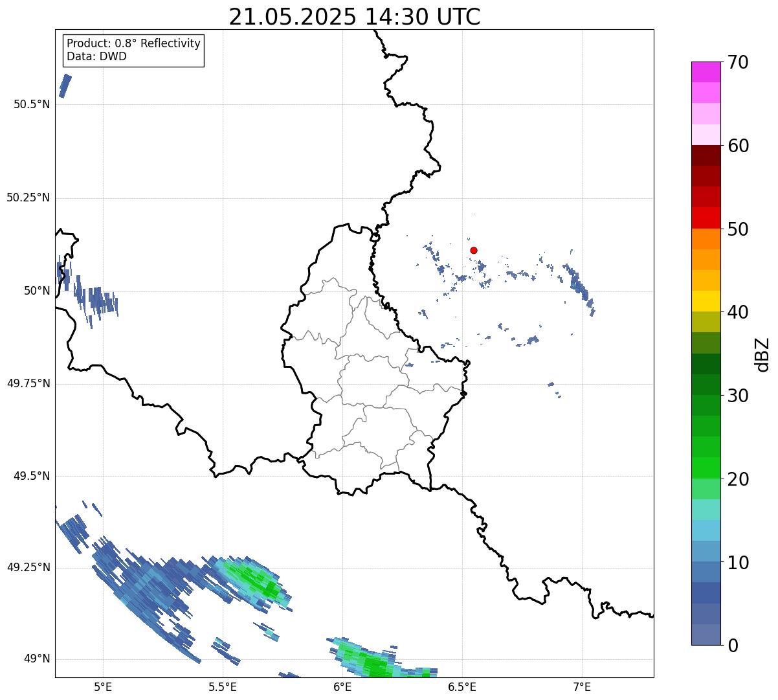Click the title '21.05.2025 14:30 UTC'
Image resolution: width=778 pixels, height=700 pixels.
pos(355,17)
